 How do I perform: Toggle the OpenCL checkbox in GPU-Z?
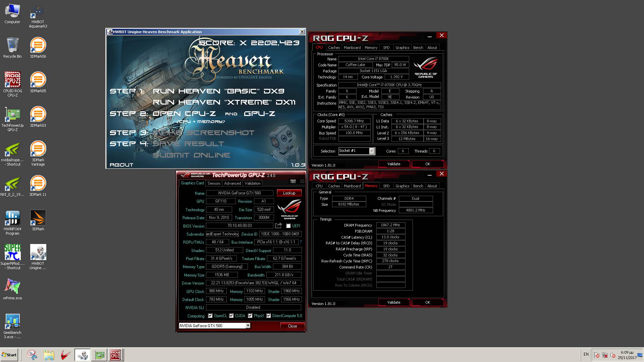[210, 316]
